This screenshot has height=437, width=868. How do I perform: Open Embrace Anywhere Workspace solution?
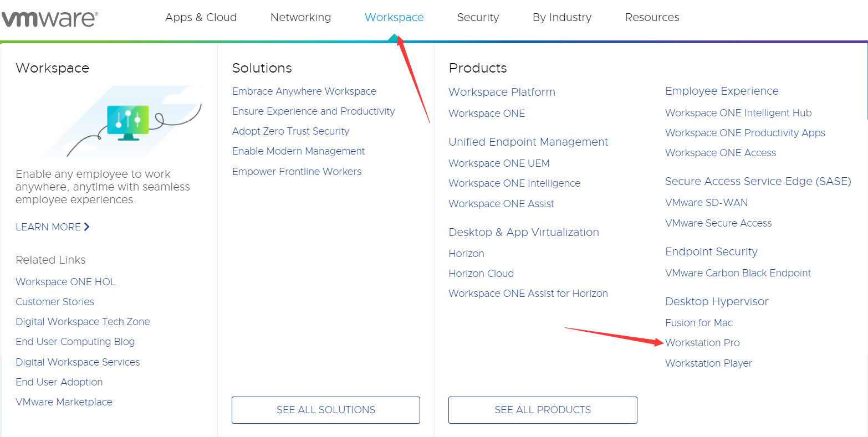(304, 91)
